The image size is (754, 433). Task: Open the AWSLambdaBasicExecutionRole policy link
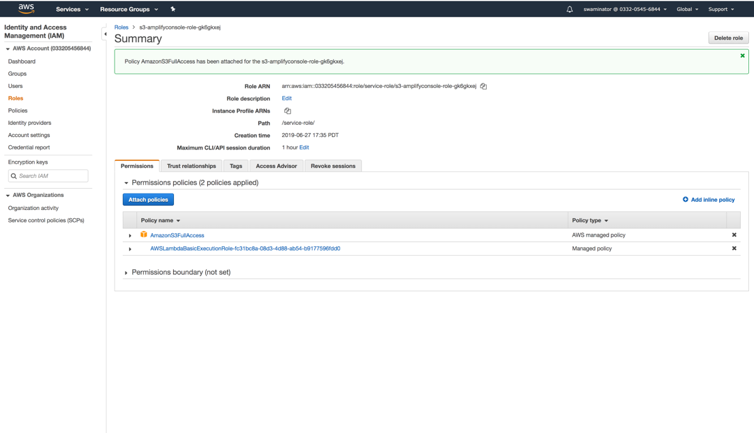245,249
